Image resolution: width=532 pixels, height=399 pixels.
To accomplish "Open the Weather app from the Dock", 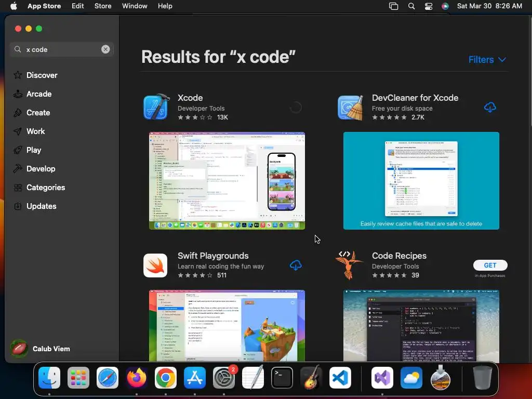I will coord(411,378).
